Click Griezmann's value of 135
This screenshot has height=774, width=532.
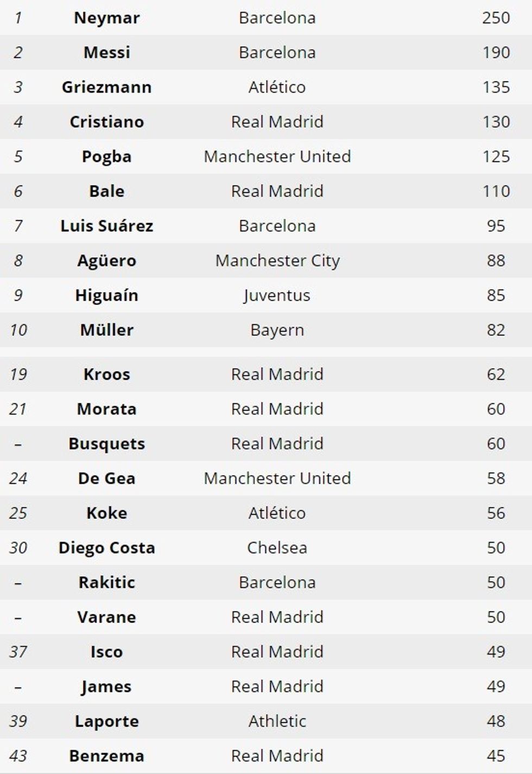point(496,87)
